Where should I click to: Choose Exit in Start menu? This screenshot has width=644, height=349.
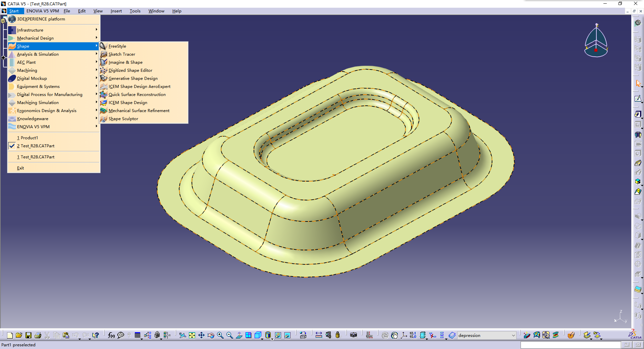(54, 168)
